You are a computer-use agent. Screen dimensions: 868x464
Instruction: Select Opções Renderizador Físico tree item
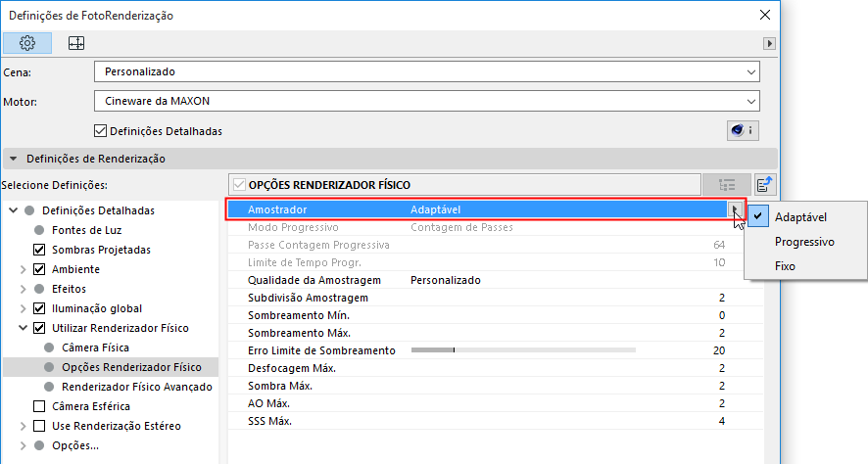(131, 367)
